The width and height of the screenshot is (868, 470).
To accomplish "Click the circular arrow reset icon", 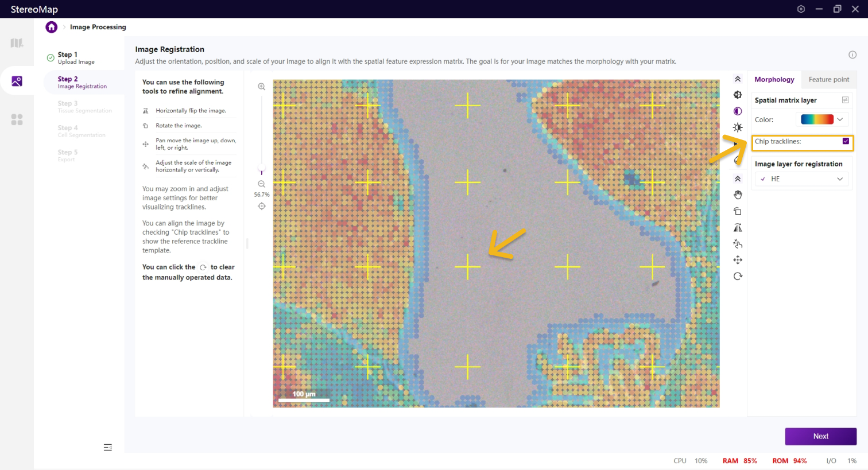I will [738, 276].
